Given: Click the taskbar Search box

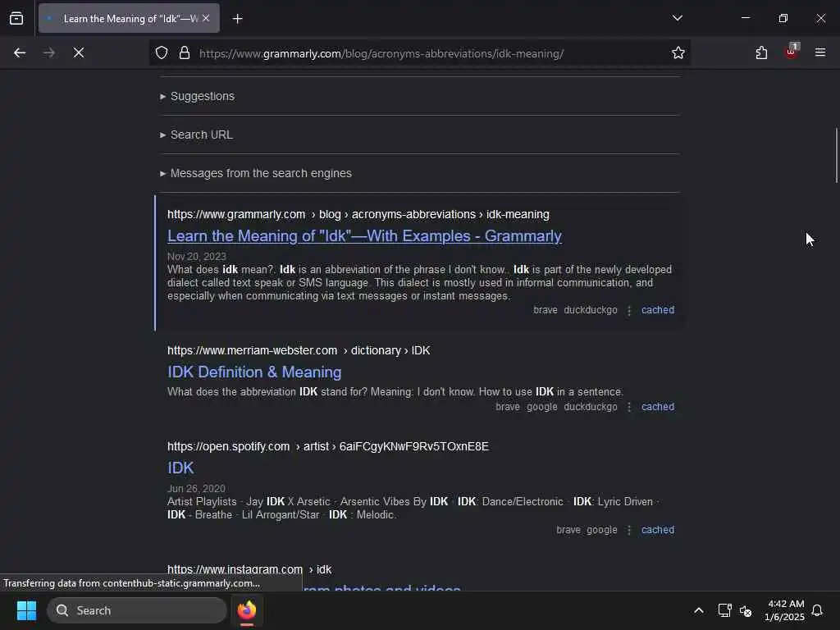Looking at the screenshot, I should coord(137,610).
